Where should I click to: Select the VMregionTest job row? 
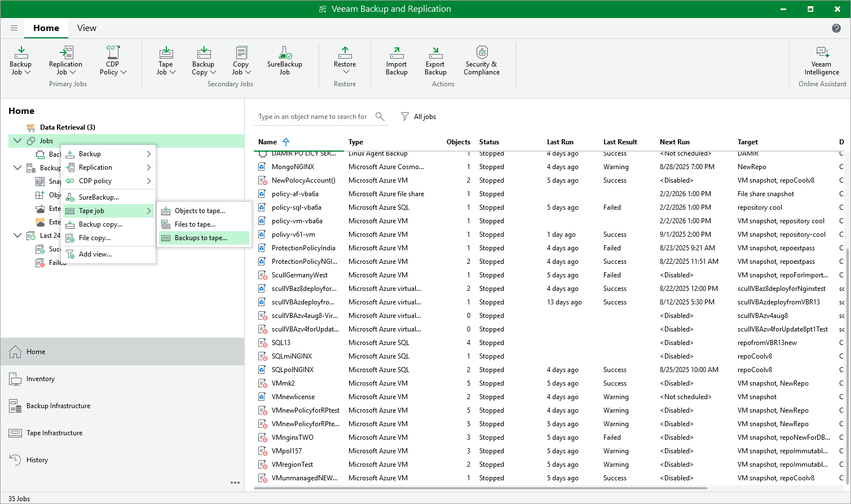click(x=550, y=465)
